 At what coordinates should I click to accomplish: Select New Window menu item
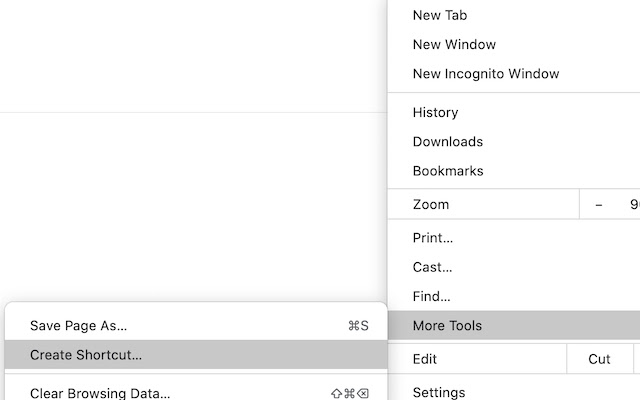coord(454,44)
